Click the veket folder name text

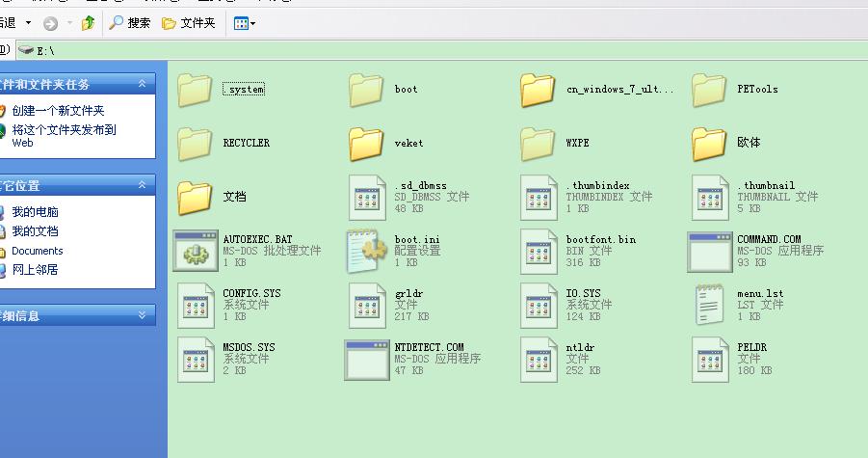tap(408, 143)
